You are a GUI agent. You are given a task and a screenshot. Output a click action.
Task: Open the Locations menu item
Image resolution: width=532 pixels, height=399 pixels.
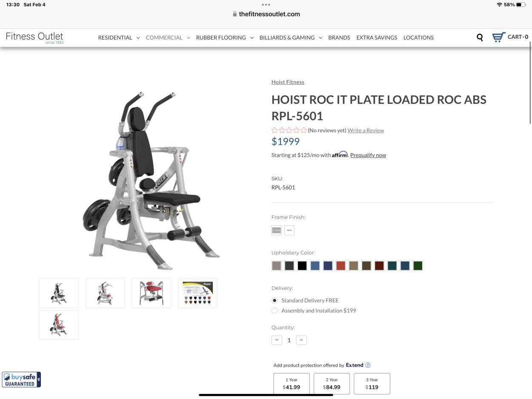tap(418, 37)
